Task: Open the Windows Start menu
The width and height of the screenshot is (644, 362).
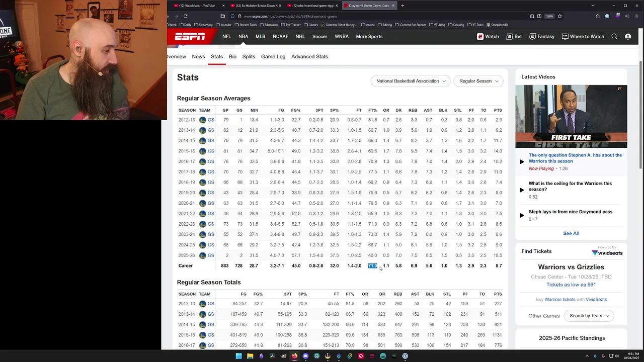Action: point(239,356)
